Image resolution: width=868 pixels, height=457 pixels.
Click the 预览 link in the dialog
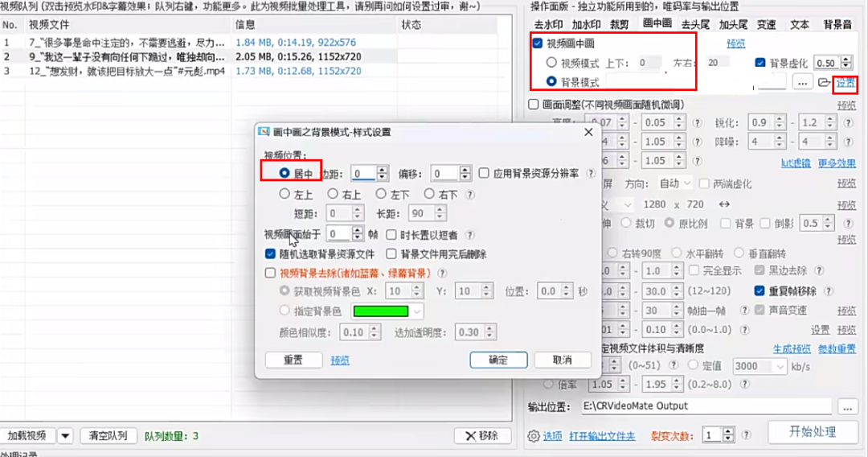340,360
